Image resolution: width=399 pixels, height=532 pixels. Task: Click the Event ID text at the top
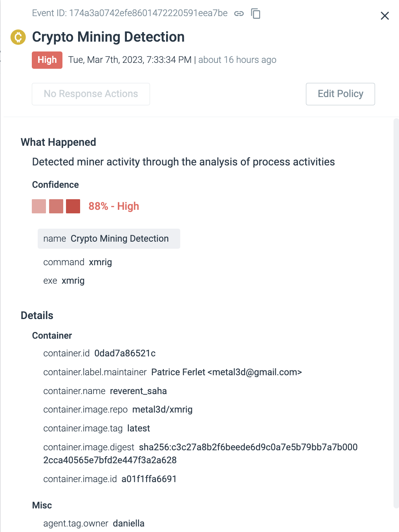coord(129,13)
